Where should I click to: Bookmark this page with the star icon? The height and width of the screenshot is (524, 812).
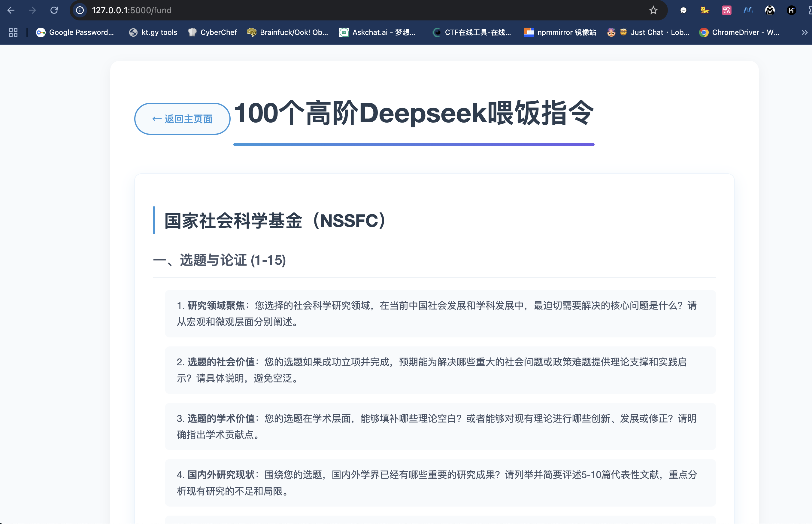tap(653, 10)
